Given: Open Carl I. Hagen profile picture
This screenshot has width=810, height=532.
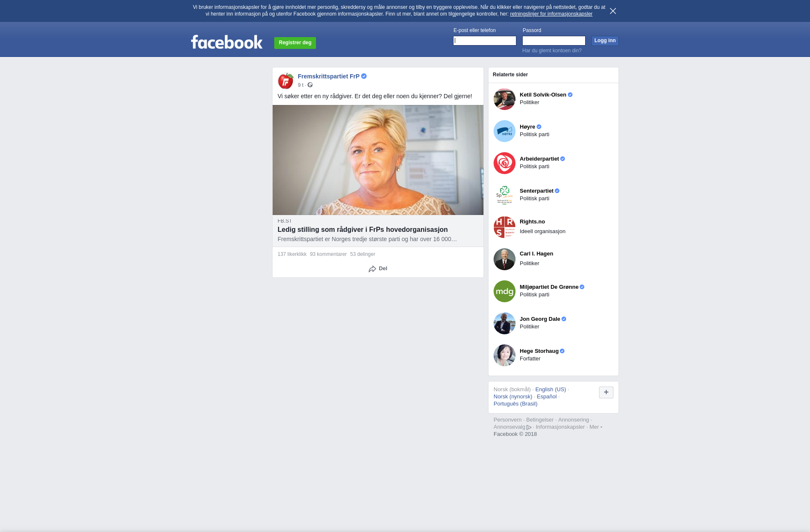Looking at the screenshot, I should tap(505, 259).
